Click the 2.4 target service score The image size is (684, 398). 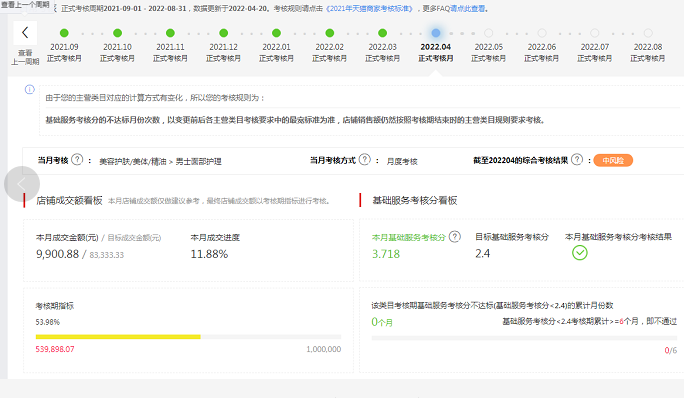pos(482,254)
